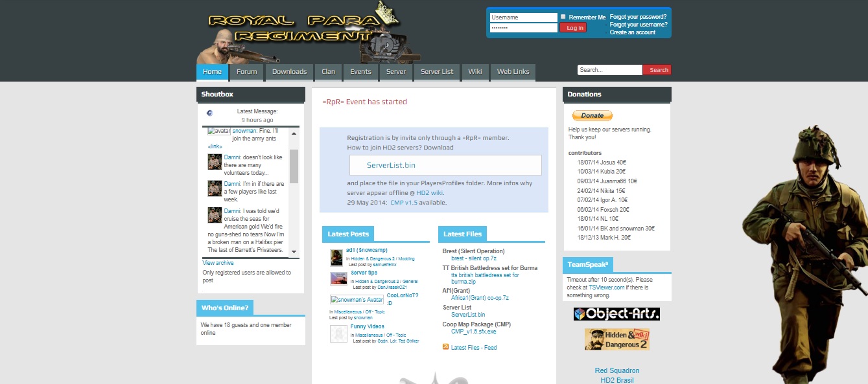Click the RSS feed icon for Latest Files
This screenshot has width=868, height=384.
(445, 347)
